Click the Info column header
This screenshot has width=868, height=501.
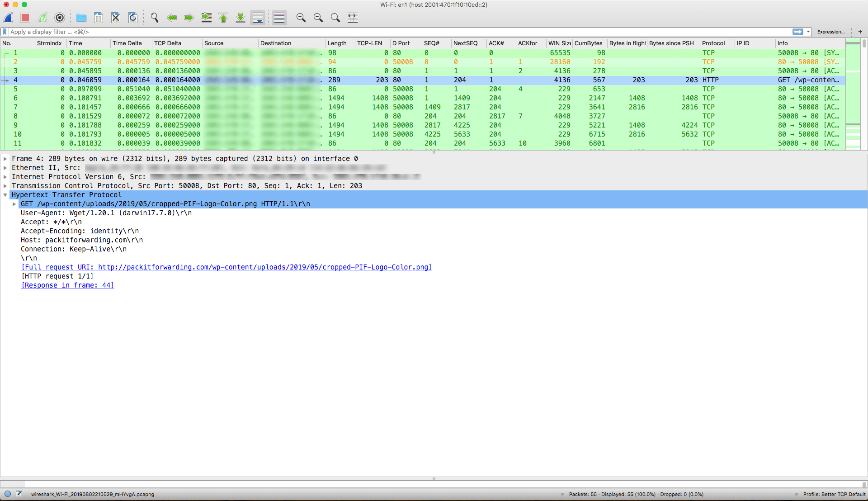[x=810, y=43]
